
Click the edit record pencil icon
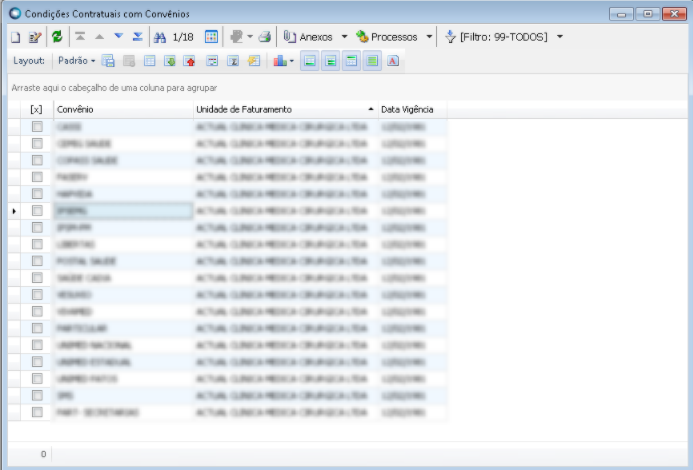tap(35, 37)
